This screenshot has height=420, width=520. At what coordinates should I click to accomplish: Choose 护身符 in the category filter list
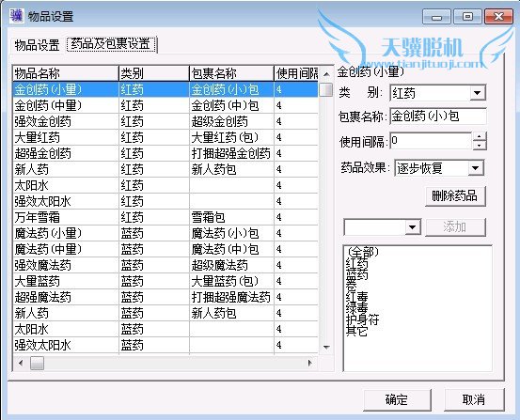pyautogui.click(x=362, y=319)
